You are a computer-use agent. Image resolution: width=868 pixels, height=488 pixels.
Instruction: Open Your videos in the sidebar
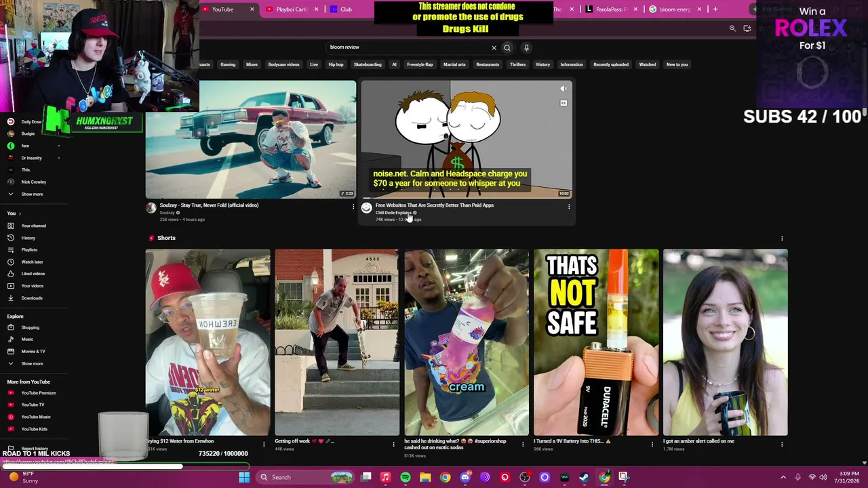(x=32, y=286)
